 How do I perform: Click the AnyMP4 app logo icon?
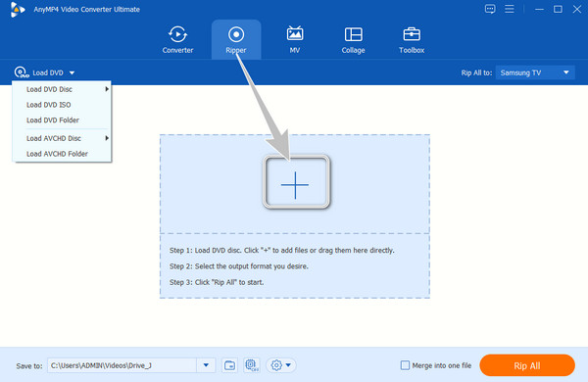(18, 10)
